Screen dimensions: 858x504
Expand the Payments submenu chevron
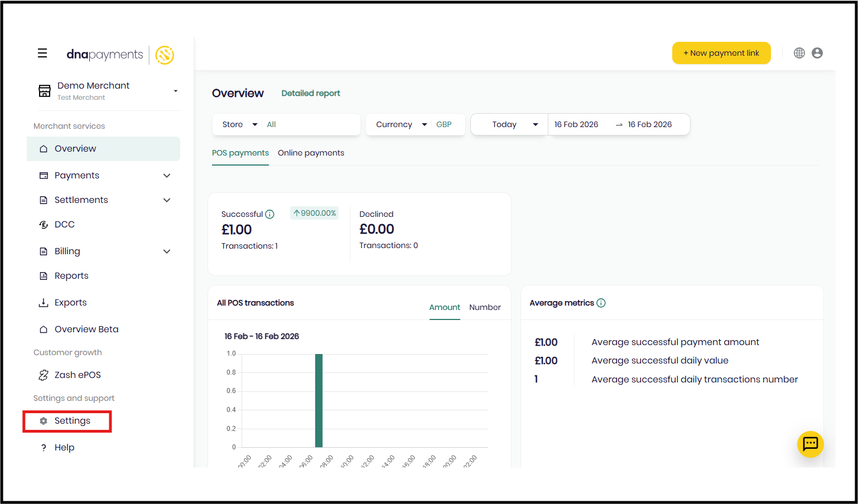167,176
